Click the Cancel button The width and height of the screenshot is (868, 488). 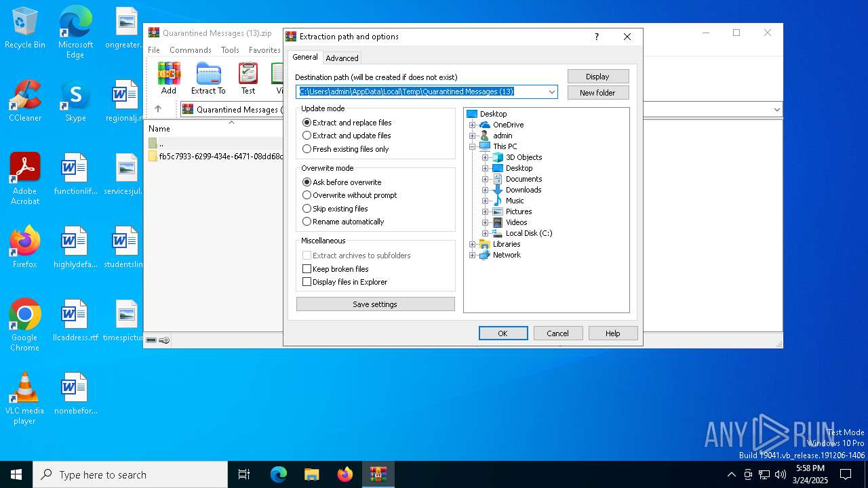coord(558,333)
